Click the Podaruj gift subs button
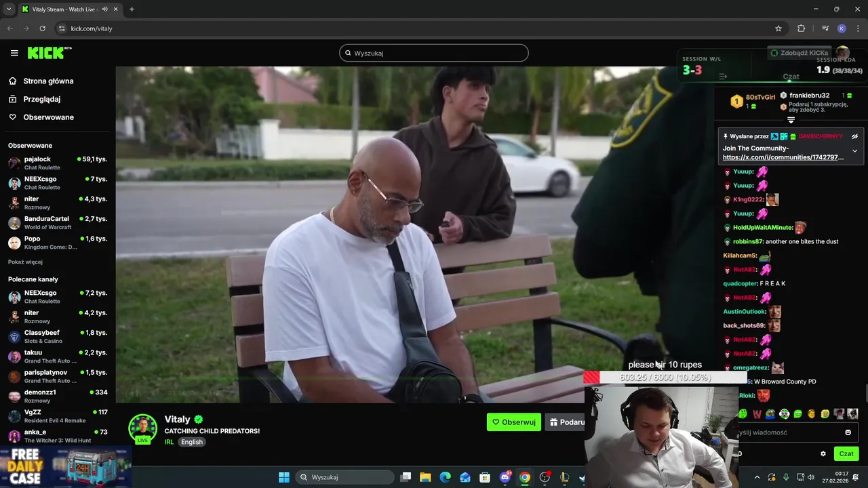868x488 pixels. coord(566,422)
